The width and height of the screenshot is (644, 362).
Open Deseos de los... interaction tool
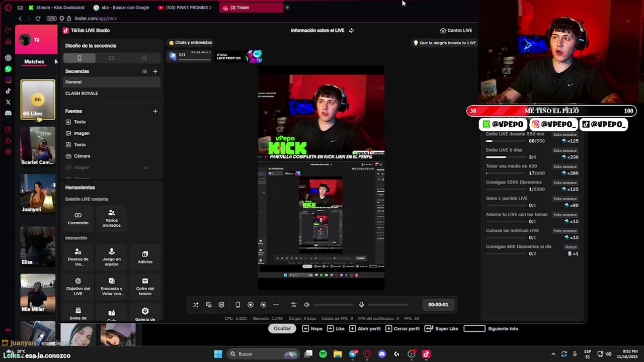tap(78, 257)
